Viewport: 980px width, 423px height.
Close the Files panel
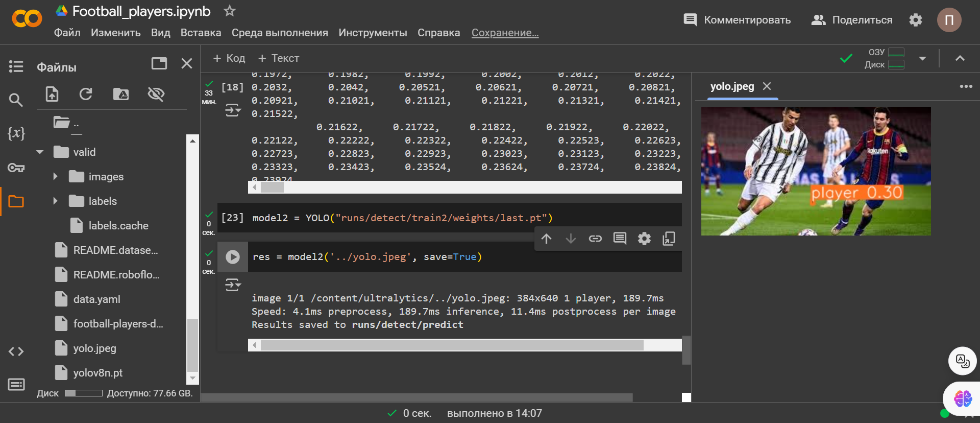(x=187, y=63)
